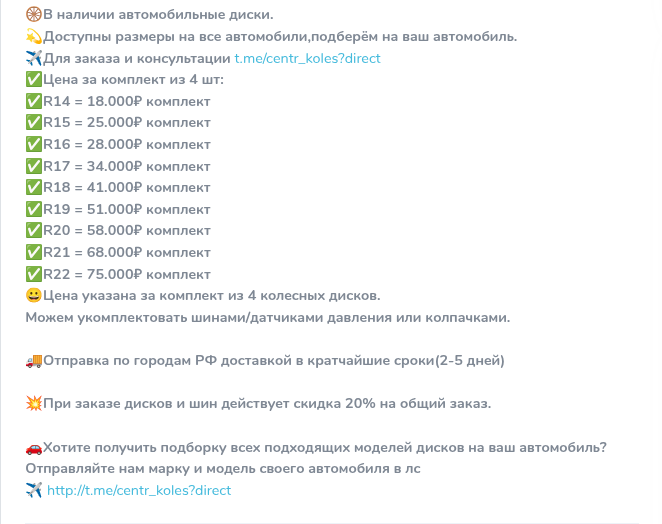662x524 pixels.
Task: Click the green checkmark beside 'Цена за комплект'
Action: click(33, 80)
